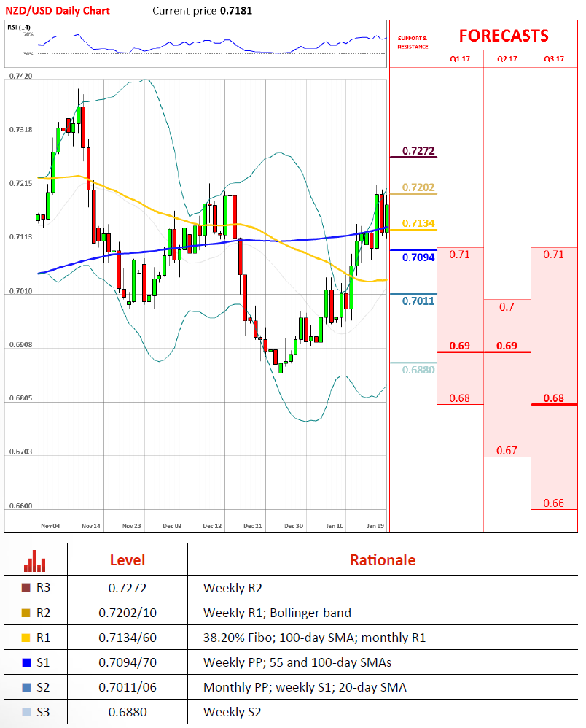586x728 pixels.
Task: Click the 0.6880 support level label
Action: pos(418,370)
